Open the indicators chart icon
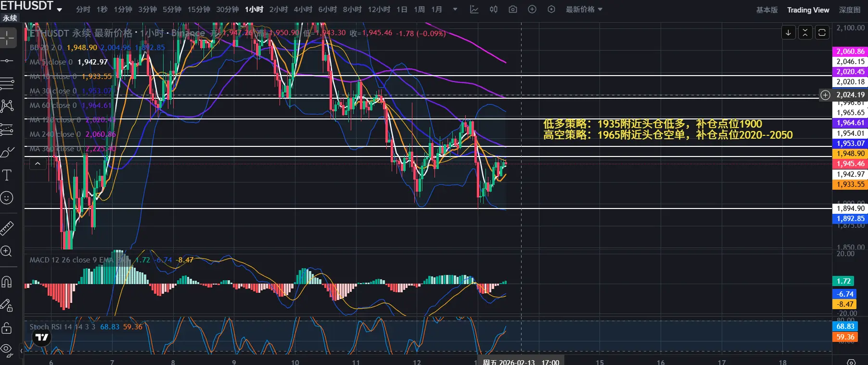Screen dimensions: 868x365 click(x=474, y=9)
